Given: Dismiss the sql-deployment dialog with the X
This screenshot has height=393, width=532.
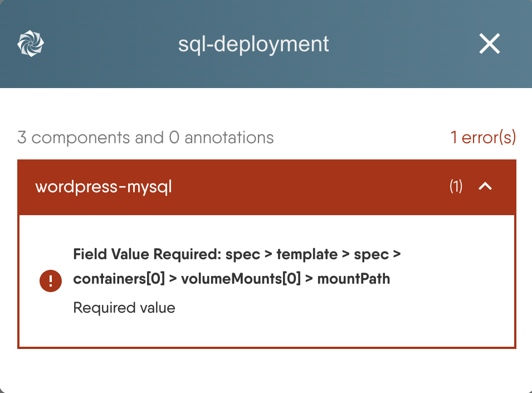Looking at the screenshot, I should [x=489, y=43].
